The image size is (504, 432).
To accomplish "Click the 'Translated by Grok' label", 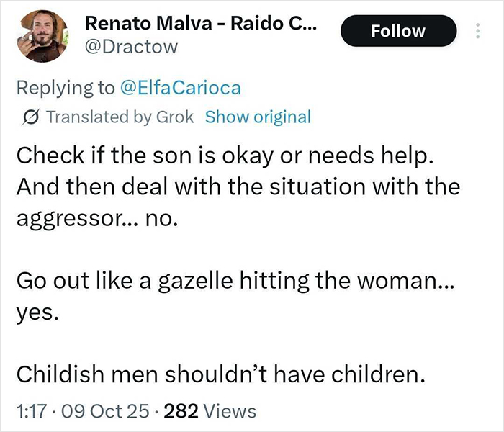I will click(x=120, y=117).
